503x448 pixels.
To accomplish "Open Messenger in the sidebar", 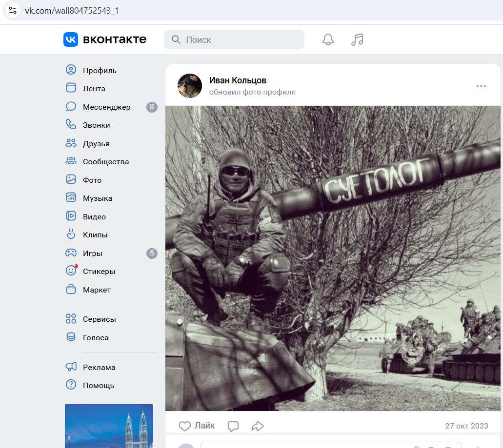I will pos(106,107).
